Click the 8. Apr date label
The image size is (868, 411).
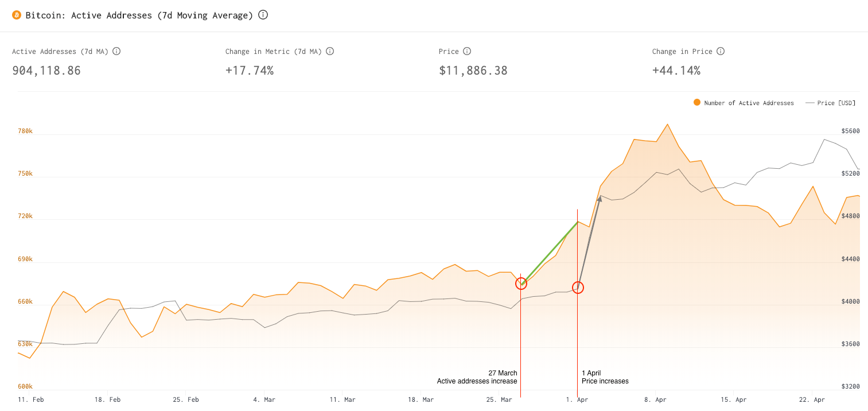coord(655,400)
